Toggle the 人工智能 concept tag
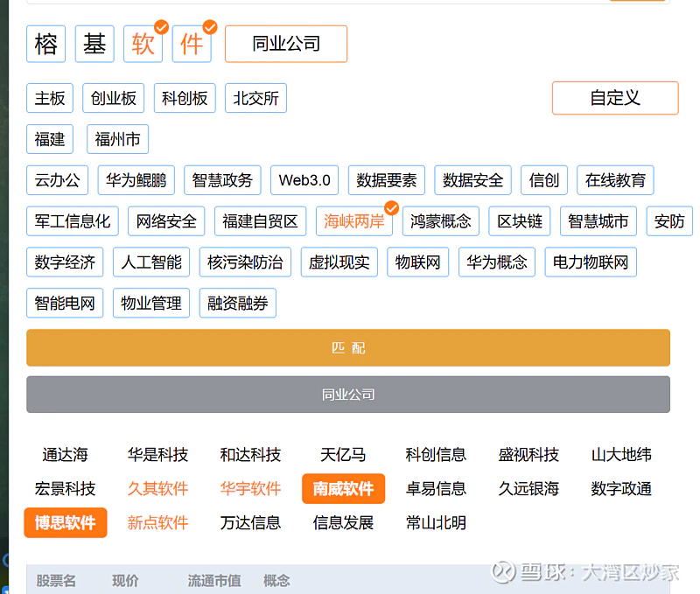The width and height of the screenshot is (700, 594). click(x=151, y=262)
